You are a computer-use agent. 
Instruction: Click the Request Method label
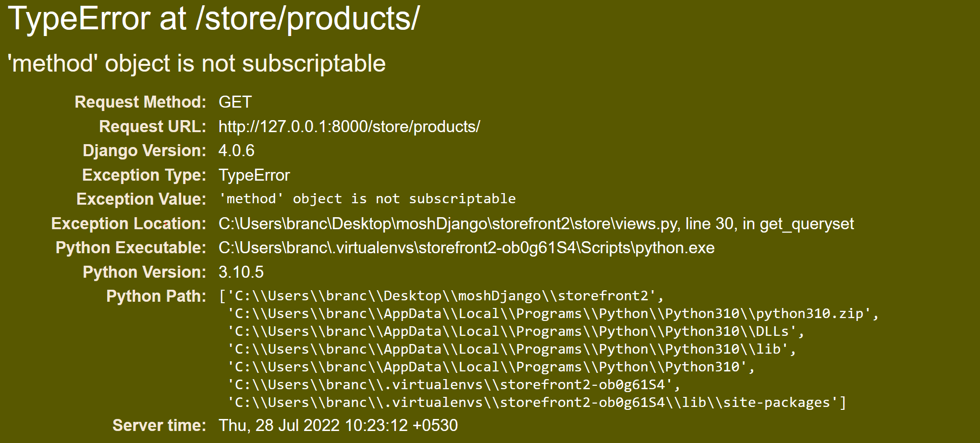140,102
